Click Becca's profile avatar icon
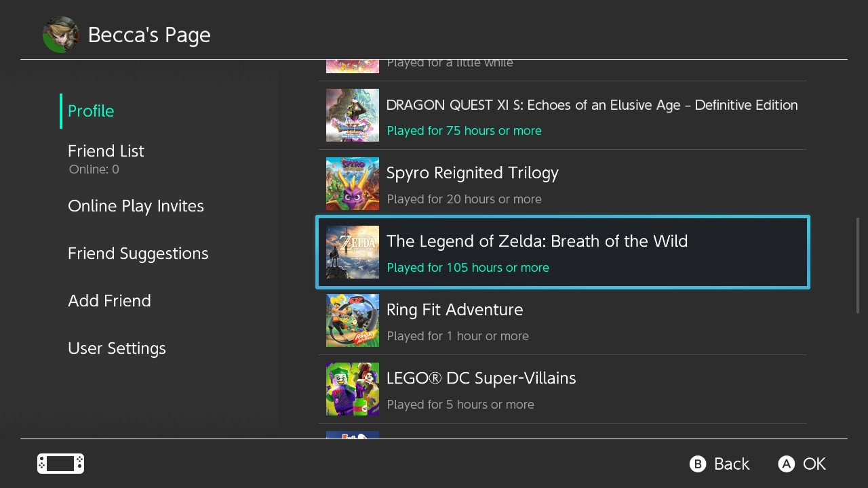The height and width of the screenshot is (488, 868). tap(60, 35)
